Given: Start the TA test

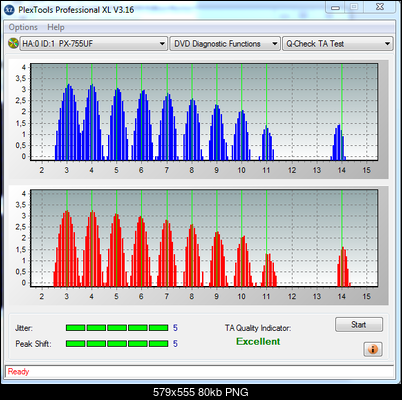Looking at the screenshot, I should (359, 324).
